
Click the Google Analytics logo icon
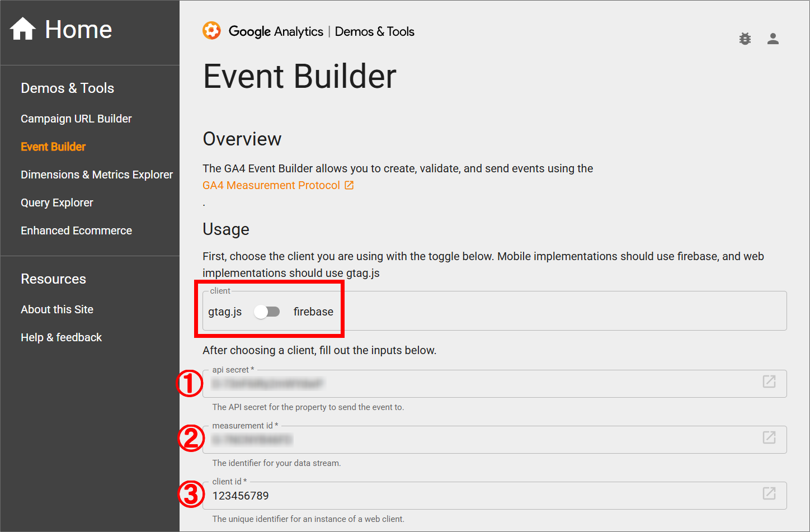211,31
